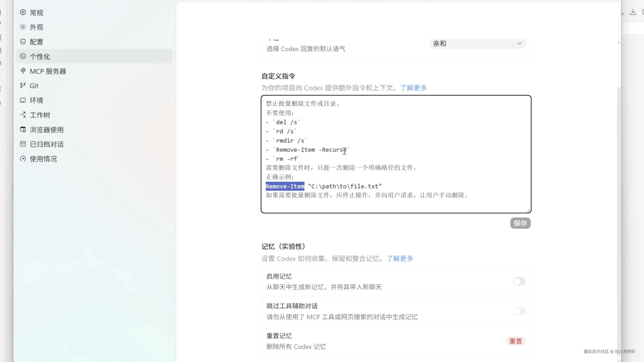The height and width of the screenshot is (362, 644).
Task: Click the download icon at top right
Action: click(633, 12)
